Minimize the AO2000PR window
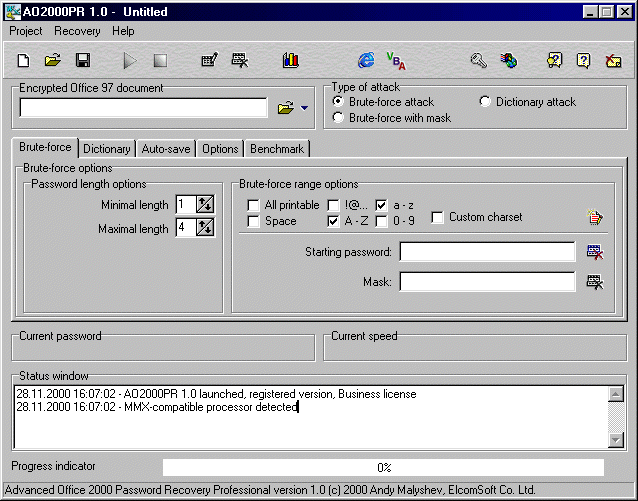 [x=590, y=12]
